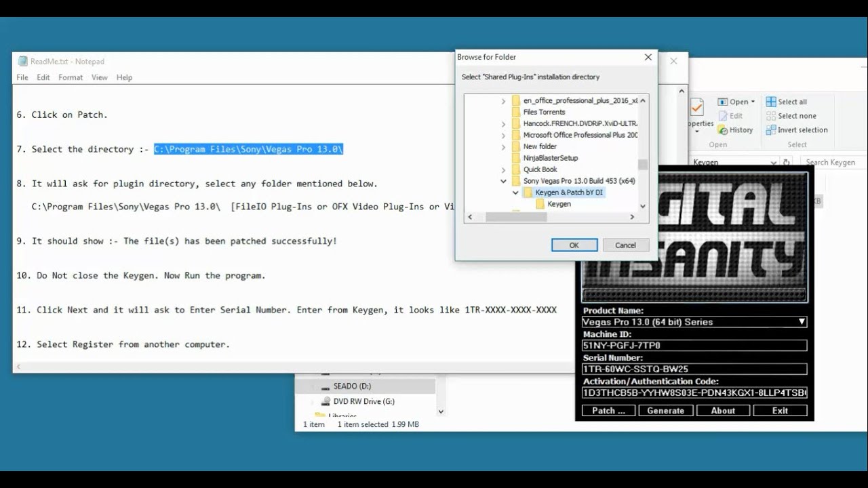The image size is (868, 488).
Task: Select the NinjaBlasterSetup folder
Action: tap(551, 158)
